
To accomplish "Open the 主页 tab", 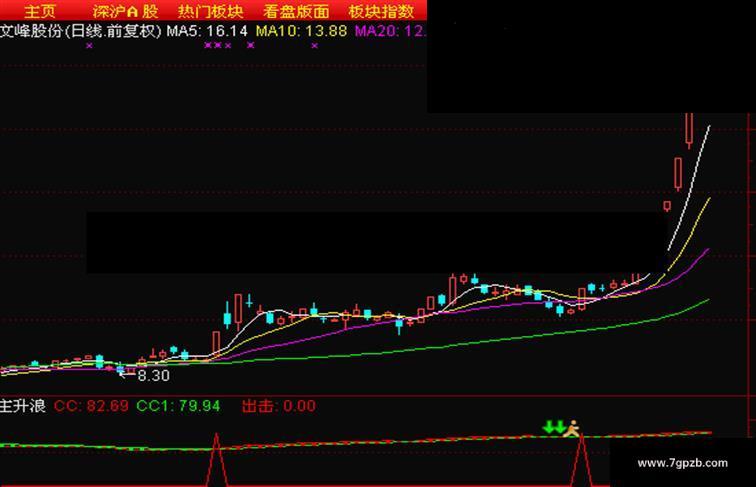I will pos(40,11).
